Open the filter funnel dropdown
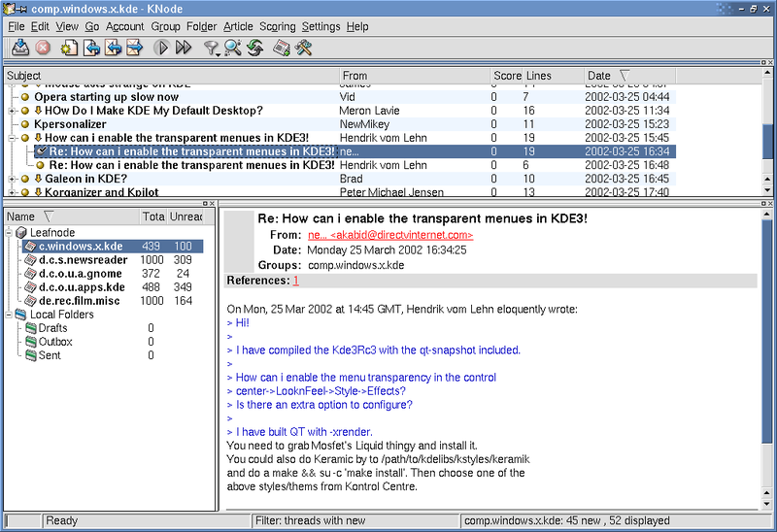777x532 pixels. [212, 48]
